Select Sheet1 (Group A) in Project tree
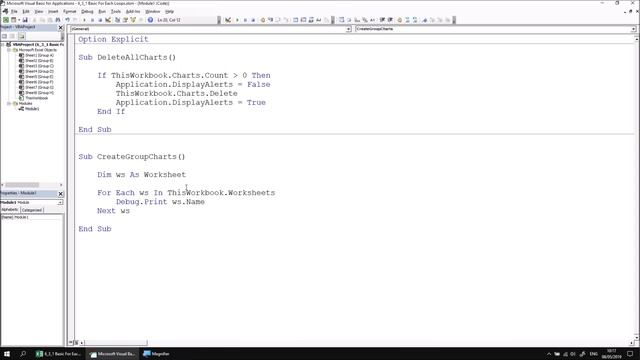The width and height of the screenshot is (640, 360). 39,55
